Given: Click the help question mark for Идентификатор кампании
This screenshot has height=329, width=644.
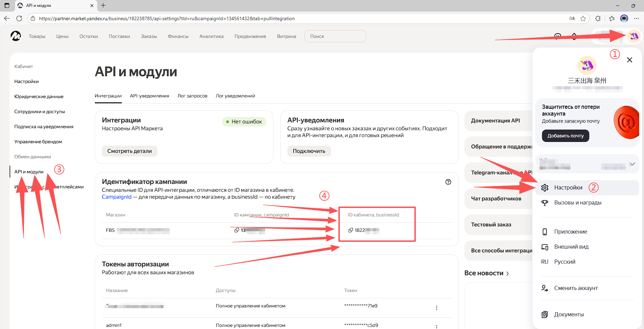Looking at the screenshot, I should (448, 182).
